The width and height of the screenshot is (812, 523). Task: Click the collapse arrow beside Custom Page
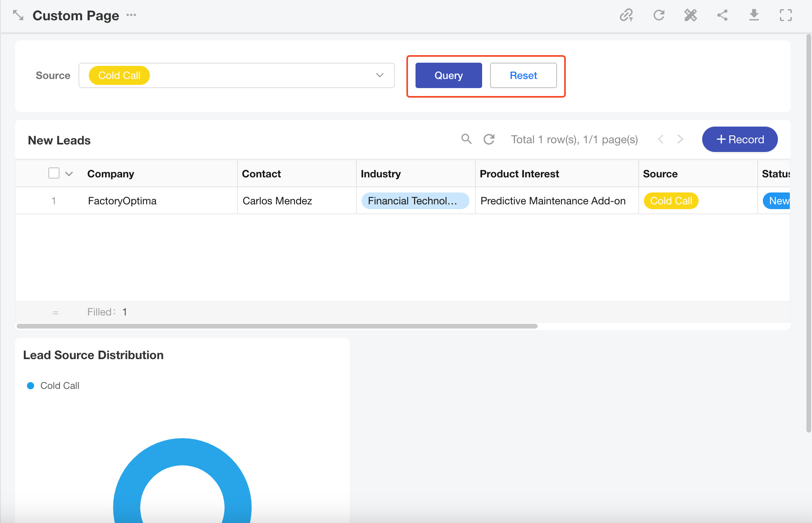coord(18,15)
